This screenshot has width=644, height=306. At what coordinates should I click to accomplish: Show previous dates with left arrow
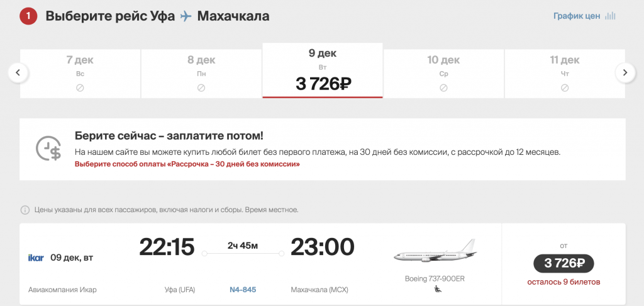[18, 73]
